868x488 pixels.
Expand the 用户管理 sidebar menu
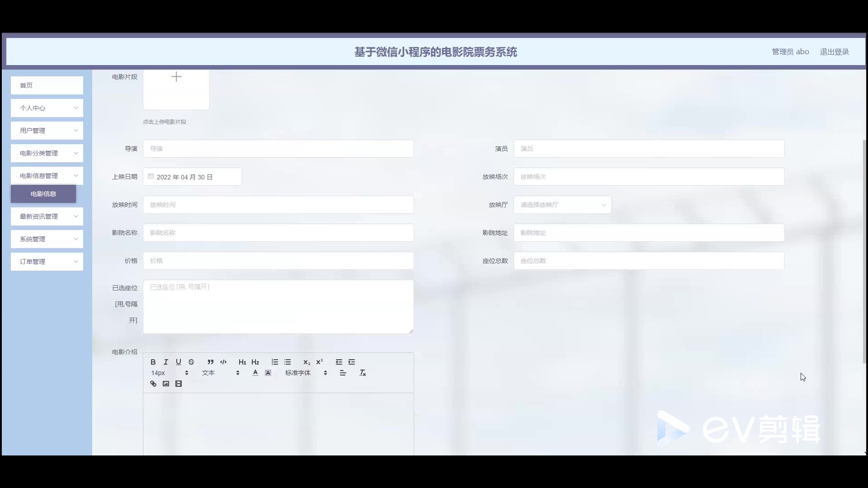(x=47, y=131)
